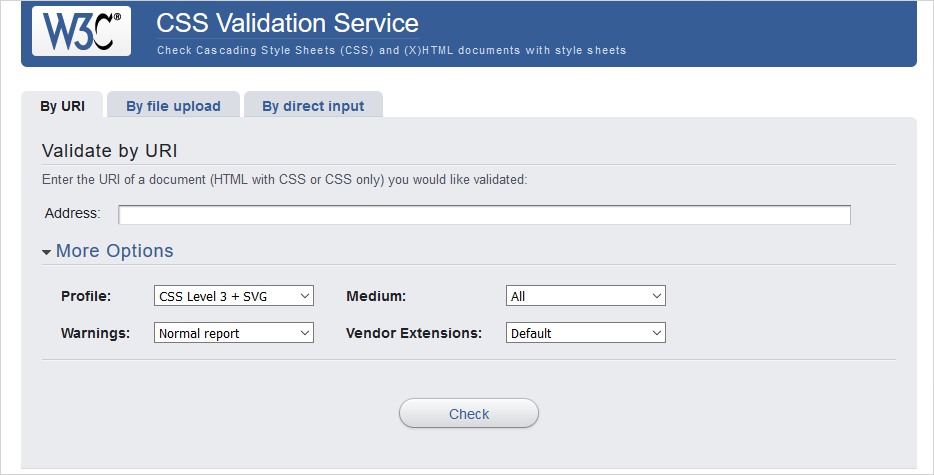Click the Warnings label
Viewport: 934px width, 475px height.
pyautogui.click(x=96, y=333)
